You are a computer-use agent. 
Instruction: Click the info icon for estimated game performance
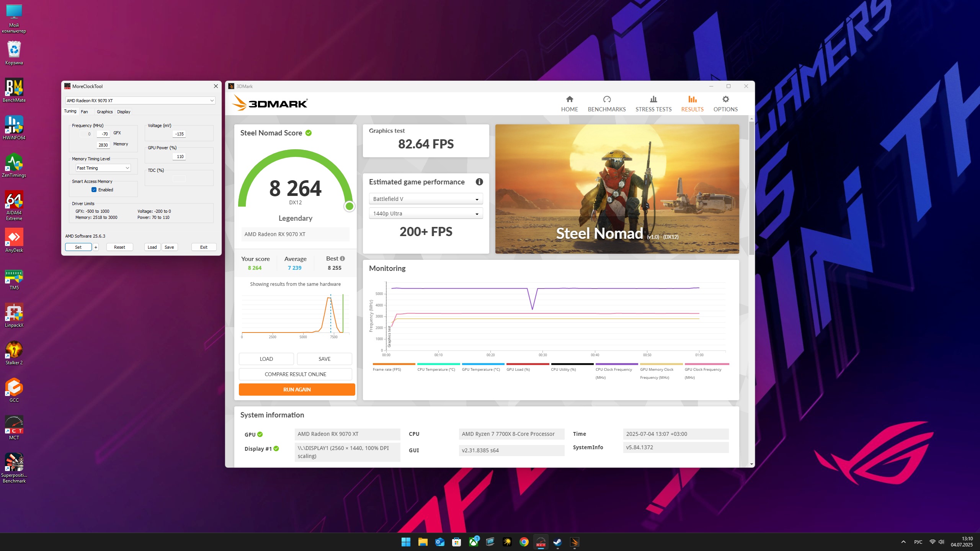(x=479, y=182)
